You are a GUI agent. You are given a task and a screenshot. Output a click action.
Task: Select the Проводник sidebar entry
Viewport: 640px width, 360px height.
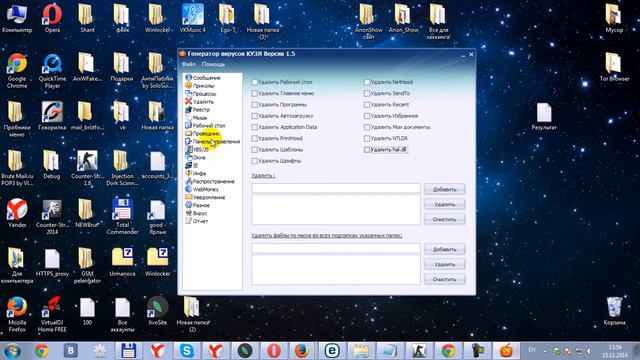[202, 133]
